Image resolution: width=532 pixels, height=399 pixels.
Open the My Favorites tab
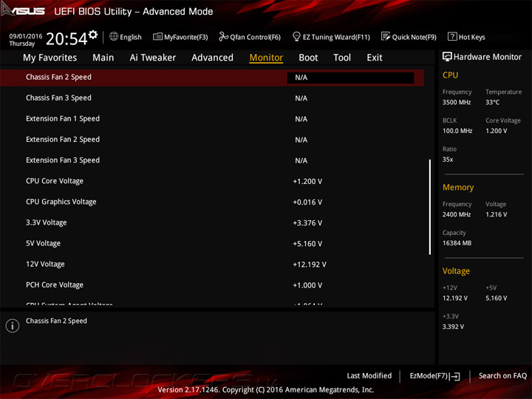click(50, 58)
